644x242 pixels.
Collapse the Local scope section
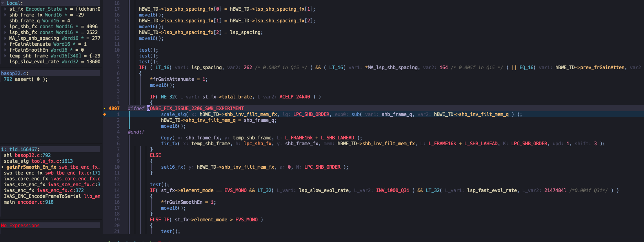point(3,3)
